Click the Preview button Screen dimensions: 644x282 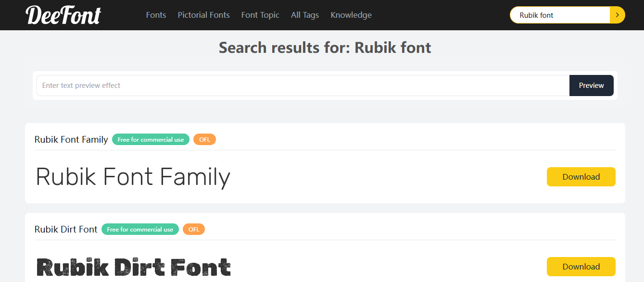coord(592,86)
